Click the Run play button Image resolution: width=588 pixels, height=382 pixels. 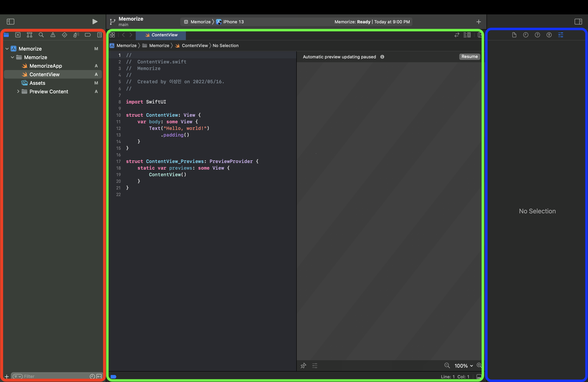point(95,22)
